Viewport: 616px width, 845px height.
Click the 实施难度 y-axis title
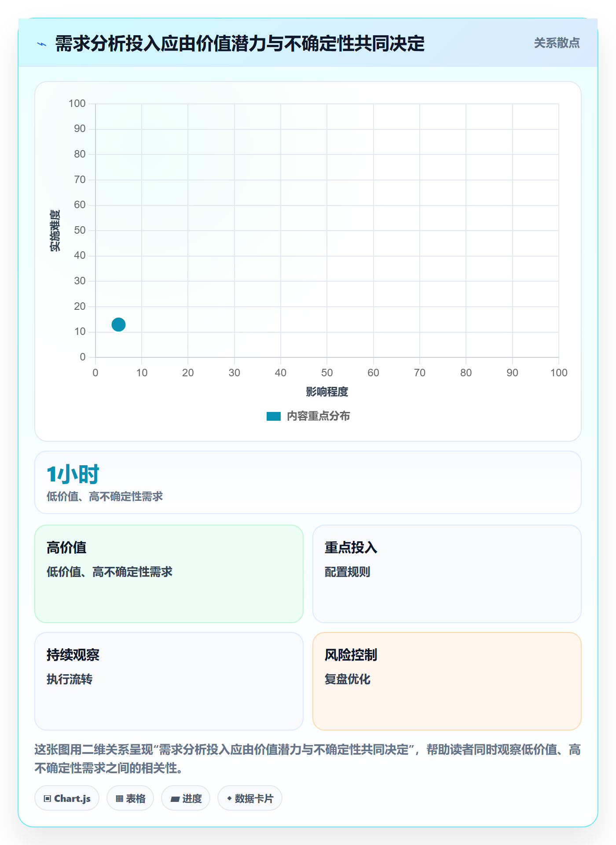pos(55,231)
